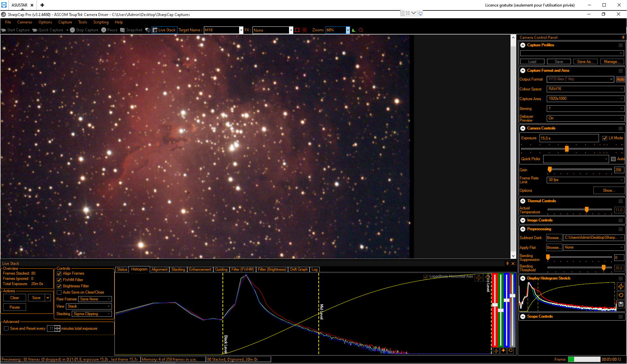Pause capture from the top toolbar
This screenshot has height=364, width=627.
point(109,30)
